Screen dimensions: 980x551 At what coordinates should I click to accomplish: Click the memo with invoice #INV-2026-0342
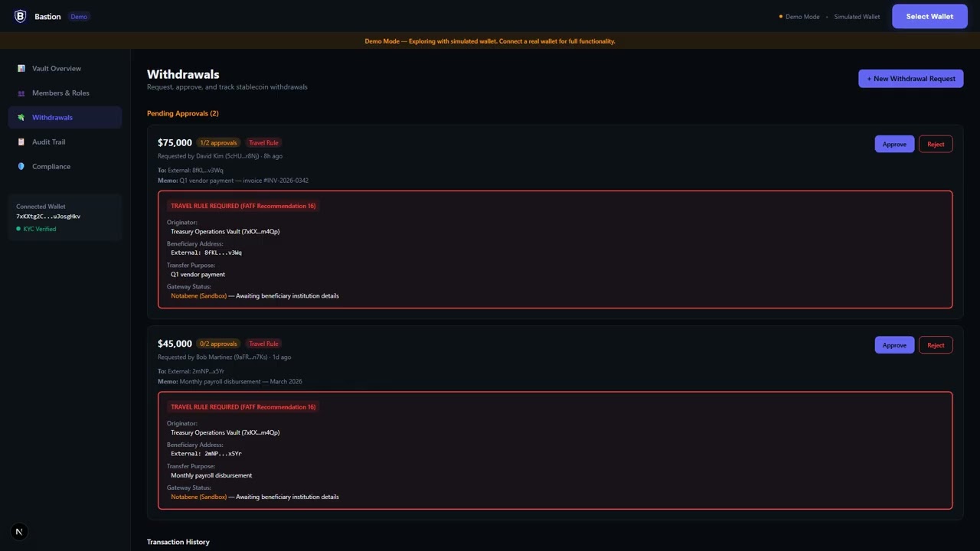pyautogui.click(x=233, y=181)
